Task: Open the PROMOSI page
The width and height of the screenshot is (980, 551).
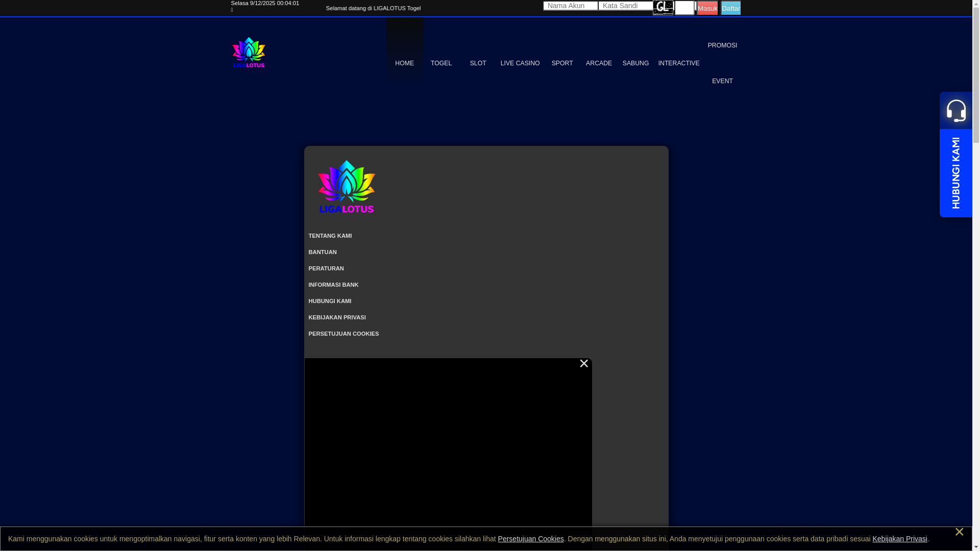Action: 722,45
